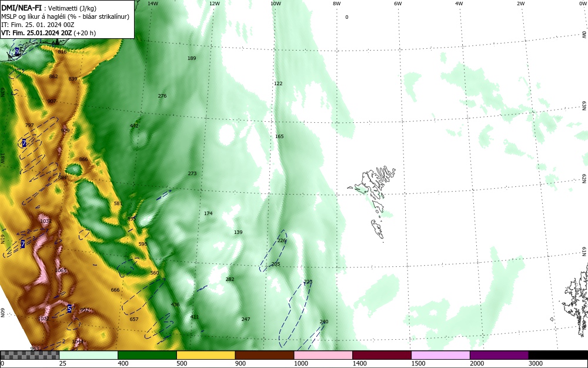Choose the yellow 500–900 legend swatch

[x=206, y=355]
